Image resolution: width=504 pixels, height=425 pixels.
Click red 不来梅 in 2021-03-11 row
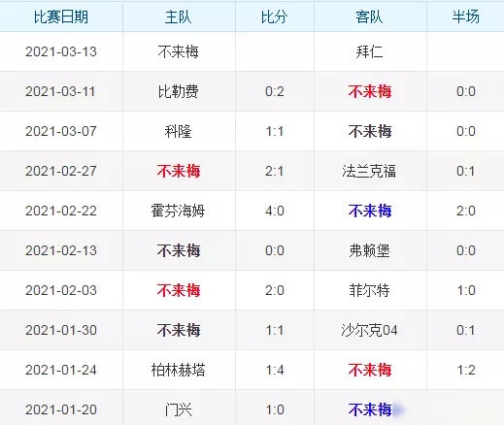click(x=370, y=91)
